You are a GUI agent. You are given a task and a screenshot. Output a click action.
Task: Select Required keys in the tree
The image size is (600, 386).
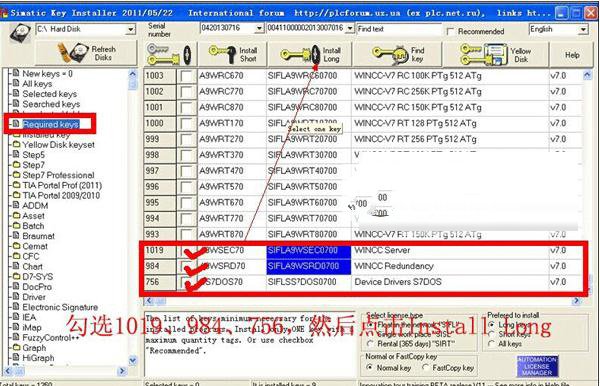point(51,124)
